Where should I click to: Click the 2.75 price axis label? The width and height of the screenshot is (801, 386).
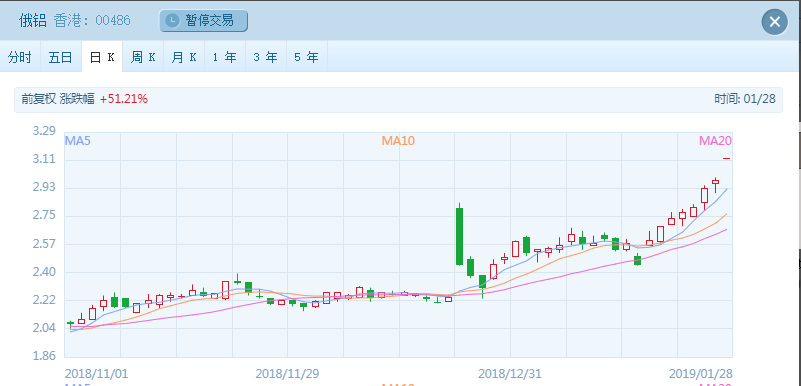pos(44,215)
